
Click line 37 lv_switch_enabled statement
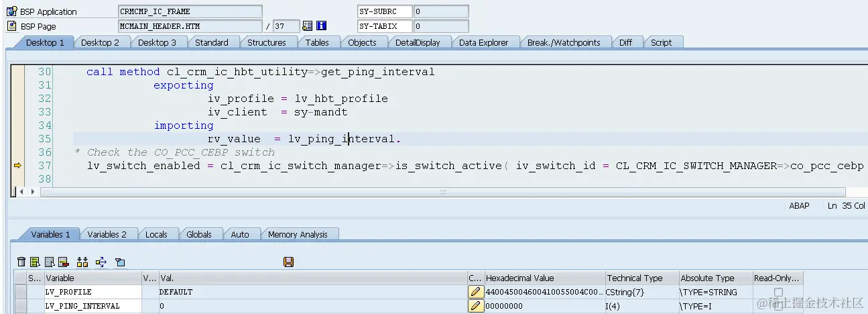tap(475, 166)
